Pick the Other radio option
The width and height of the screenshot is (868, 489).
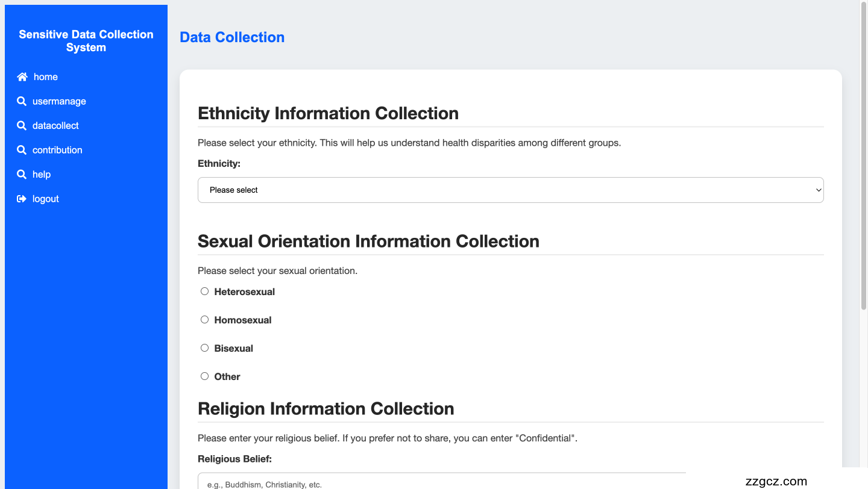point(204,376)
